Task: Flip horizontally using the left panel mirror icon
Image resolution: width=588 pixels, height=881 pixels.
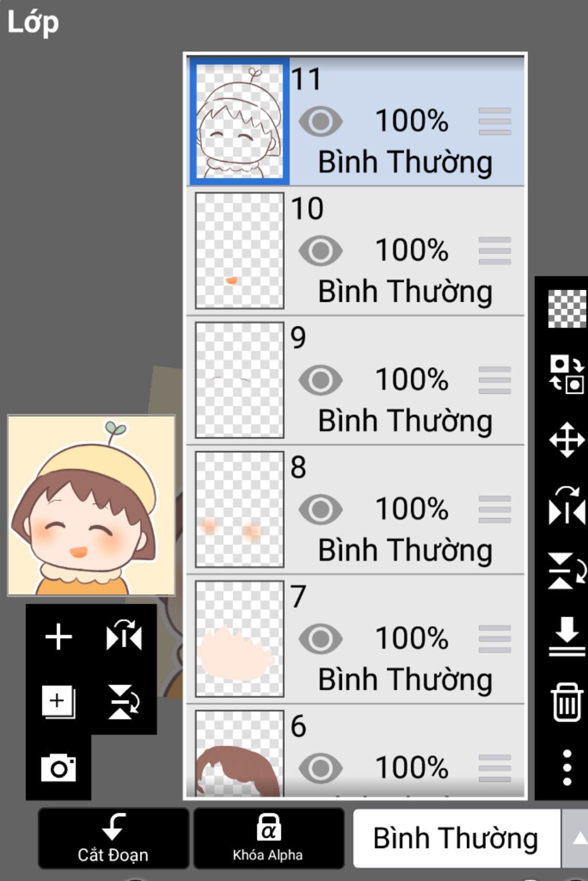Action: [124, 636]
